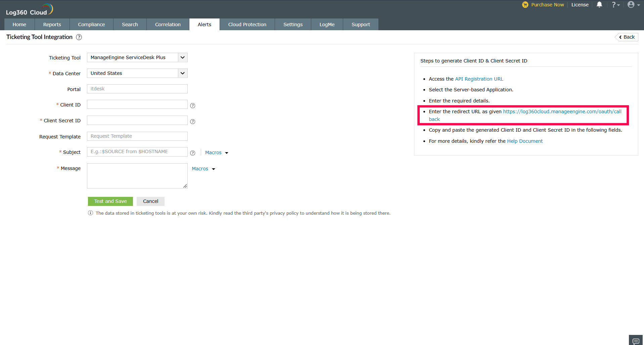Expand the Subject Macros dropdown

click(217, 153)
